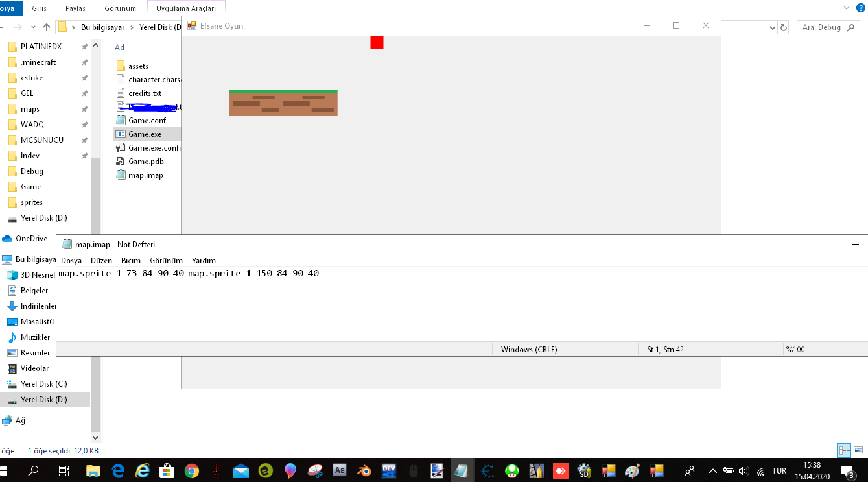Open the red AnyDesk taskbar icon
The width and height of the screenshot is (868, 482).
point(560,471)
